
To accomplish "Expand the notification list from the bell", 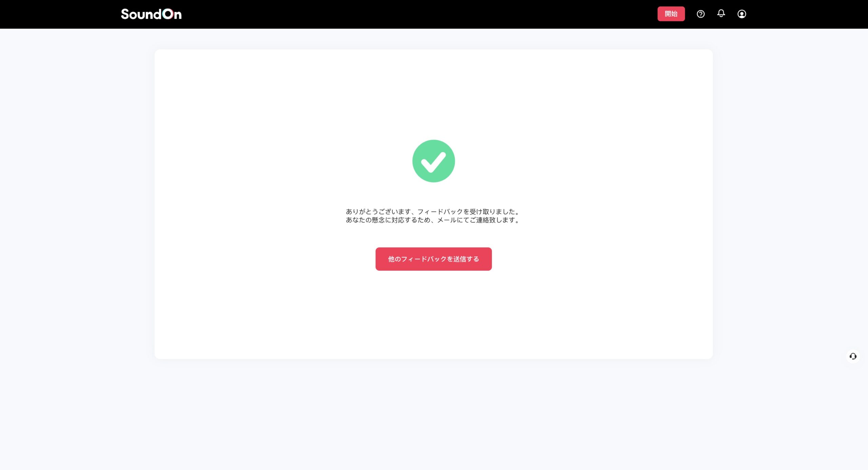I will (721, 14).
